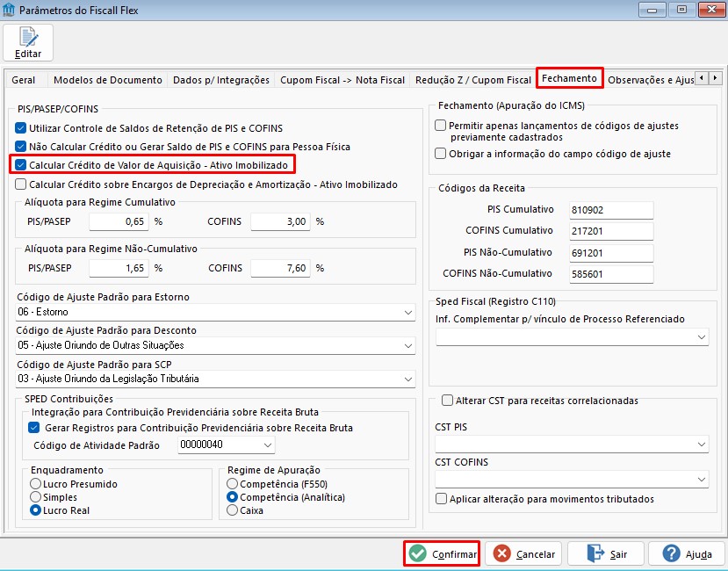Screen dimensions: 728x571
Task: Switch to the Geral tab
Action: (x=23, y=80)
